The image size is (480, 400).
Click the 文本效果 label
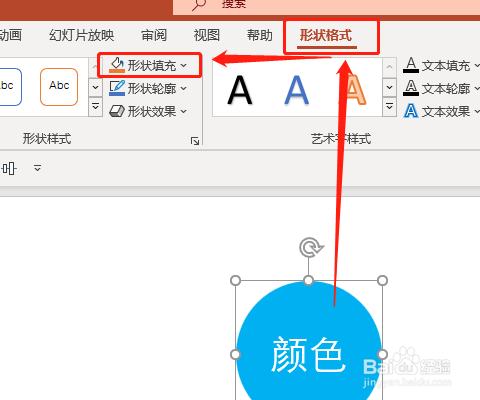point(446,112)
